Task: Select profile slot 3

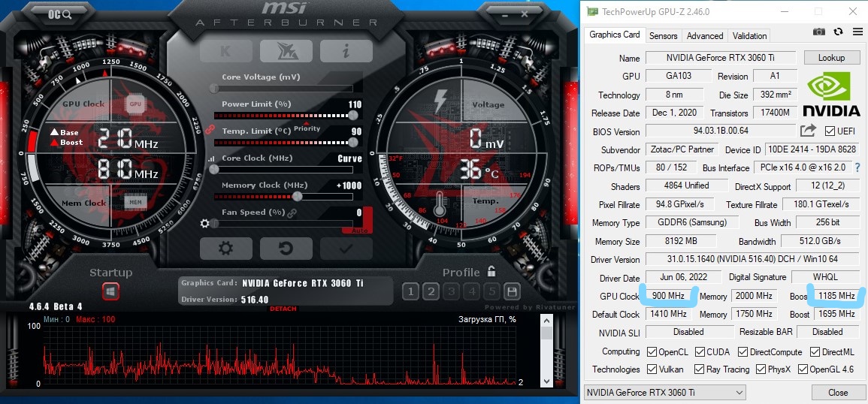Action: tap(451, 291)
